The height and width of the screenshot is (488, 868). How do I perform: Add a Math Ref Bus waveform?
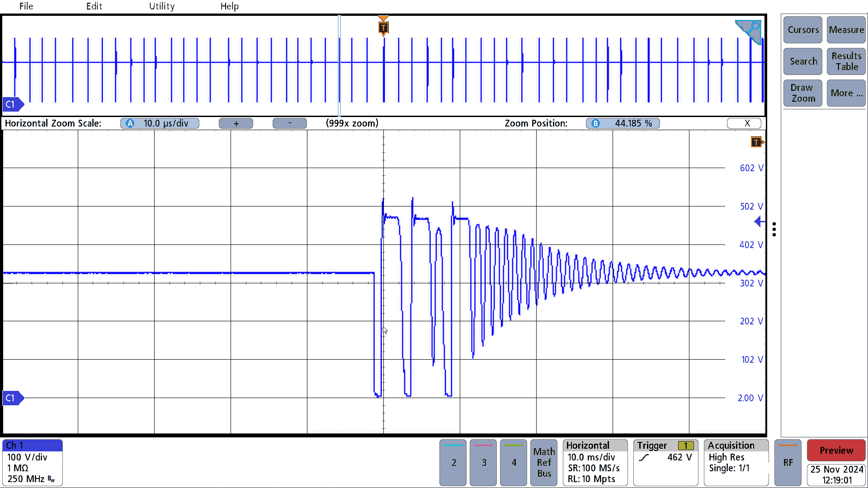coord(544,463)
